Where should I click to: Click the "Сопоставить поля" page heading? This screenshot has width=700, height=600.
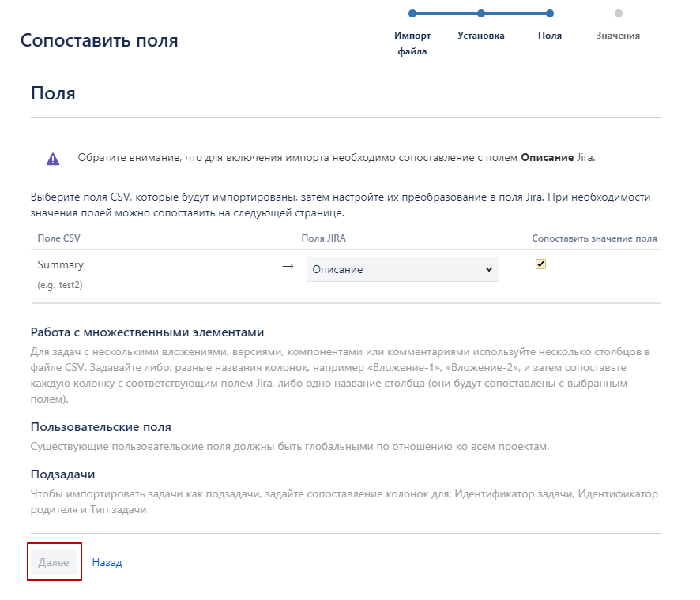100,39
